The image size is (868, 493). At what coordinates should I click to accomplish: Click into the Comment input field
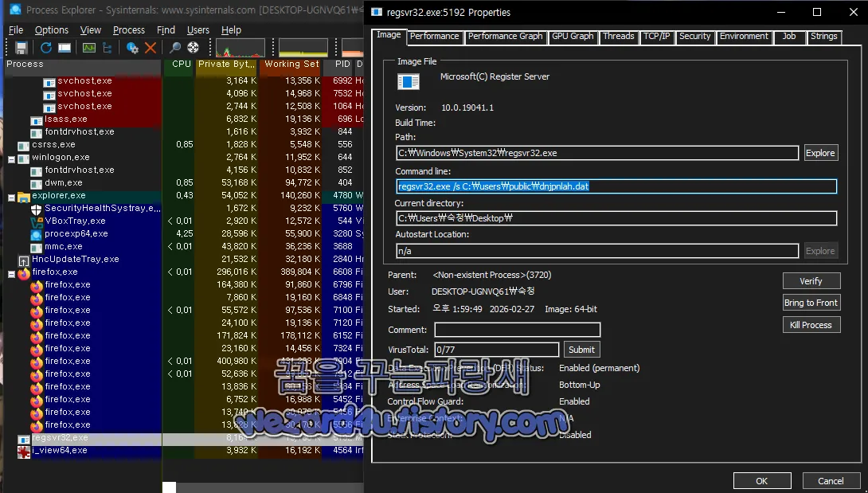pos(518,331)
